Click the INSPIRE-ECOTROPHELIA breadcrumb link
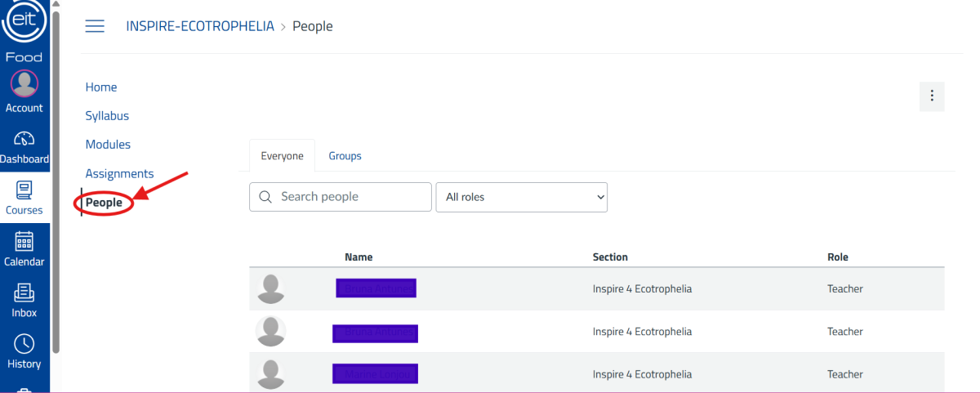Screen dimensions: 980x393 200,26
